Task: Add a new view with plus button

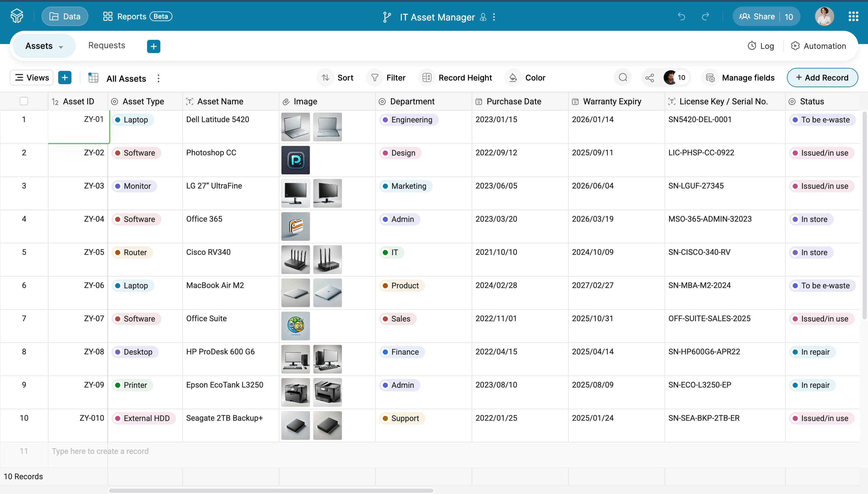Action: pos(65,78)
